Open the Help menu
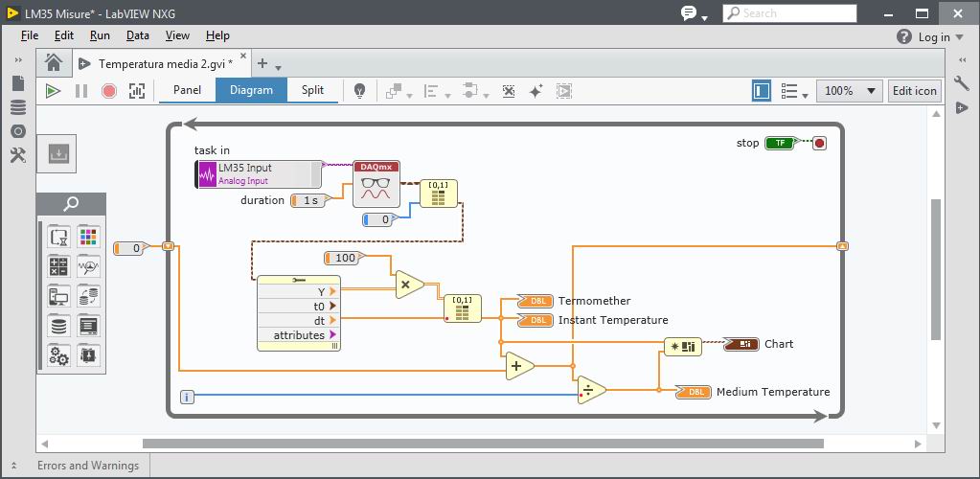Screen dimensions: 980x479 point(217,35)
